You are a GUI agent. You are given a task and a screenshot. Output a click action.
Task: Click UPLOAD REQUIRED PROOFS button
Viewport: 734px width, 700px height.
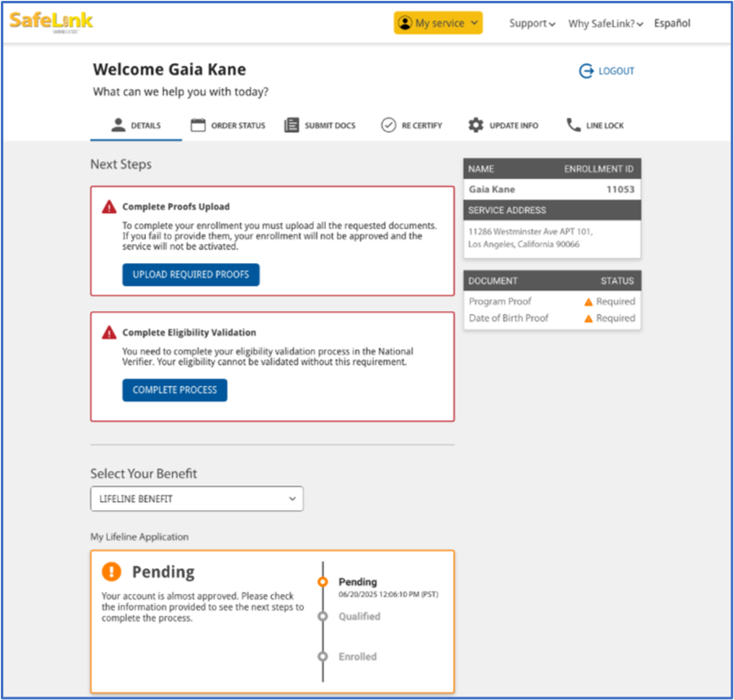tap(191, 274)
